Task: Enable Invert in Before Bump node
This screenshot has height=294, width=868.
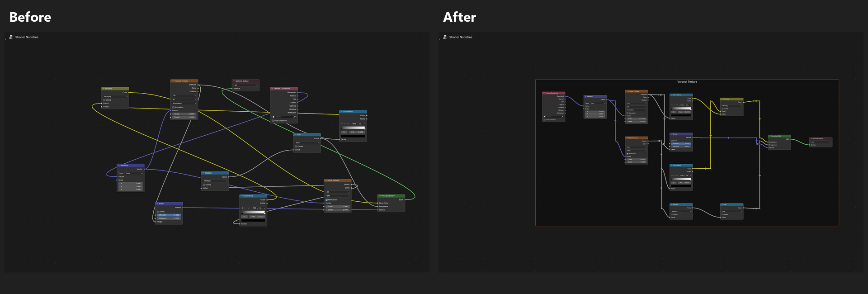Action: (158, 212)
